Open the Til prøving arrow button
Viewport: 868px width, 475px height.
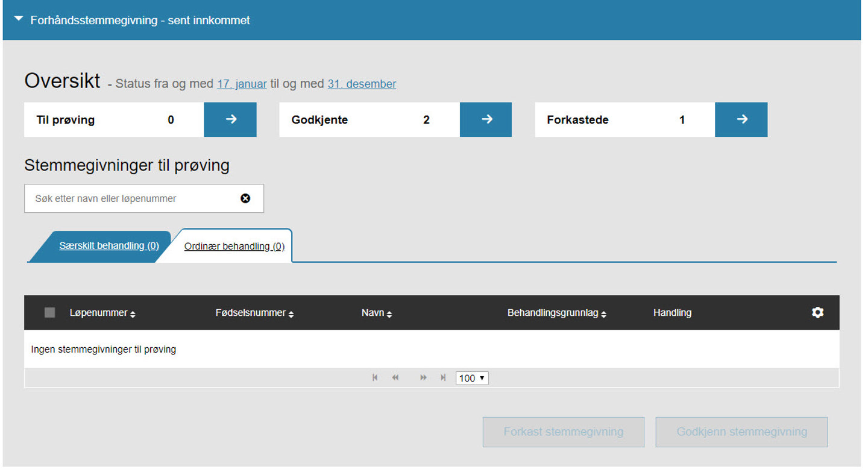point(230,119)
